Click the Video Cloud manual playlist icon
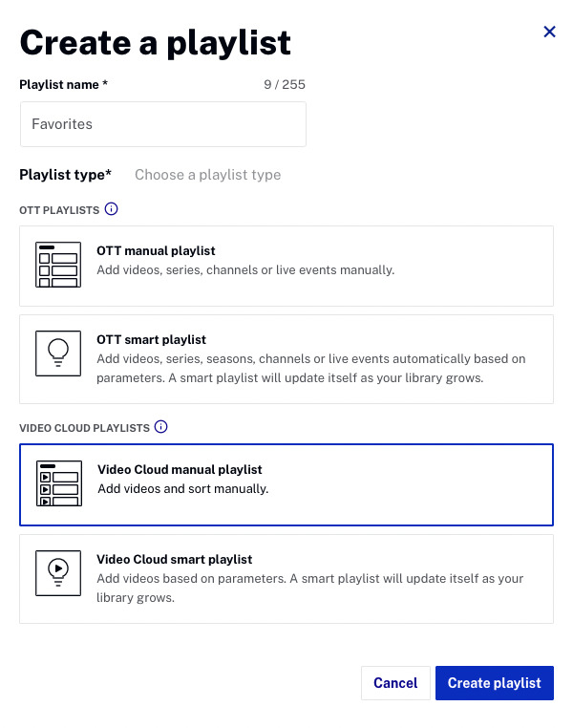573x728 pixels. [x=59, y=483]
